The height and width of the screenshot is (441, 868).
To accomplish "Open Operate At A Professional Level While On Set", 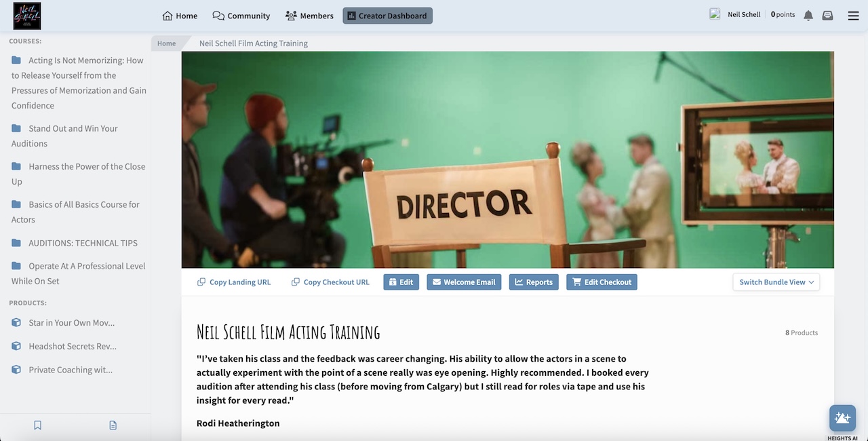I will click(79, 273).
